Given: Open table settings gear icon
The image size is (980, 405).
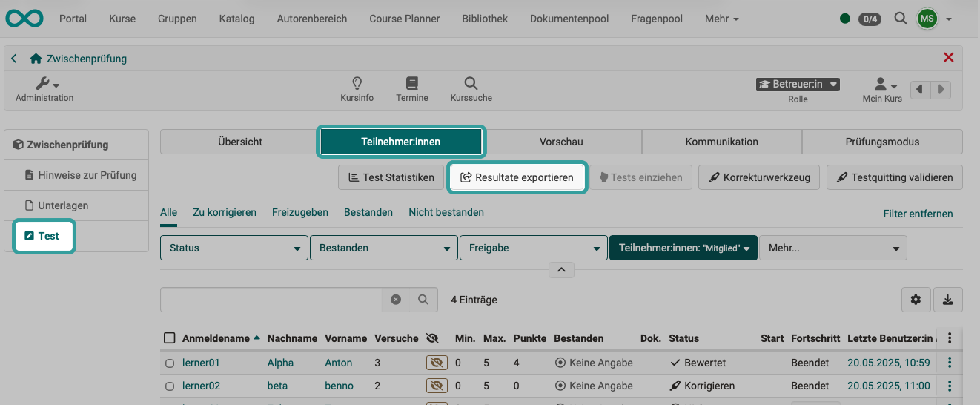Looking at the screenshot, I should click(x=916, y=300).
